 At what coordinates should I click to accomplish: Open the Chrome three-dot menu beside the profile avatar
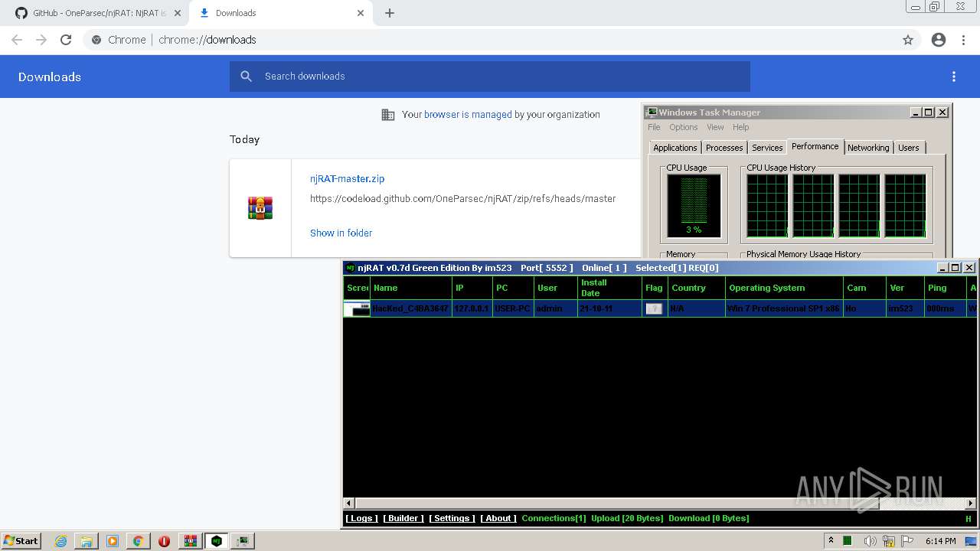tap(963, 40)
